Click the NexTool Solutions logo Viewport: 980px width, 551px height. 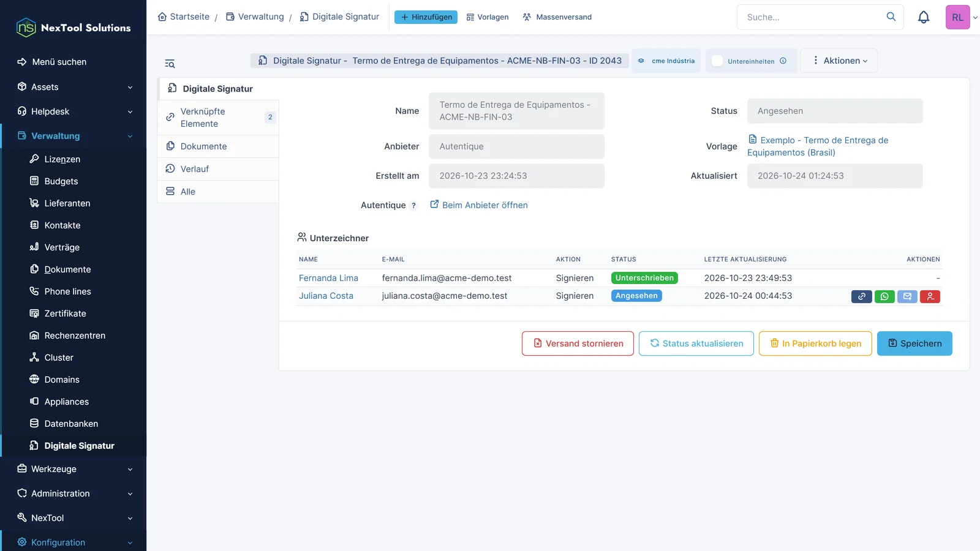[x=73, y=28]
